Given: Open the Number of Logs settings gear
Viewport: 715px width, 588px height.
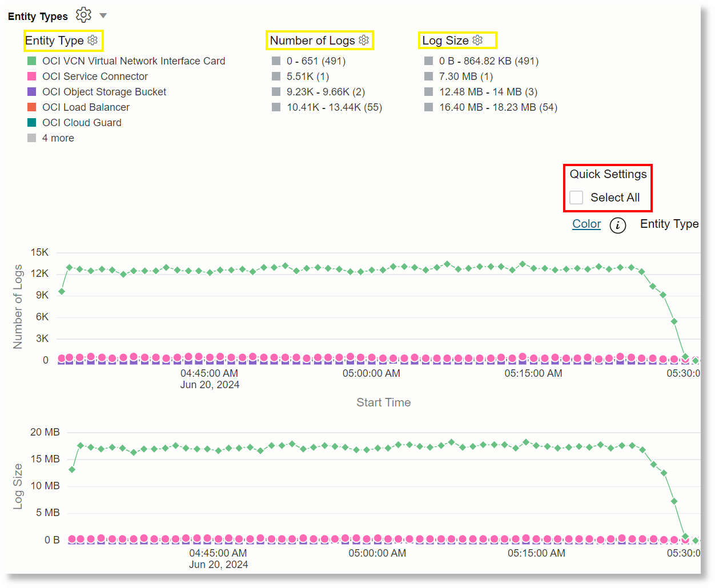Looking at the screenshot, I should [364, 40].
